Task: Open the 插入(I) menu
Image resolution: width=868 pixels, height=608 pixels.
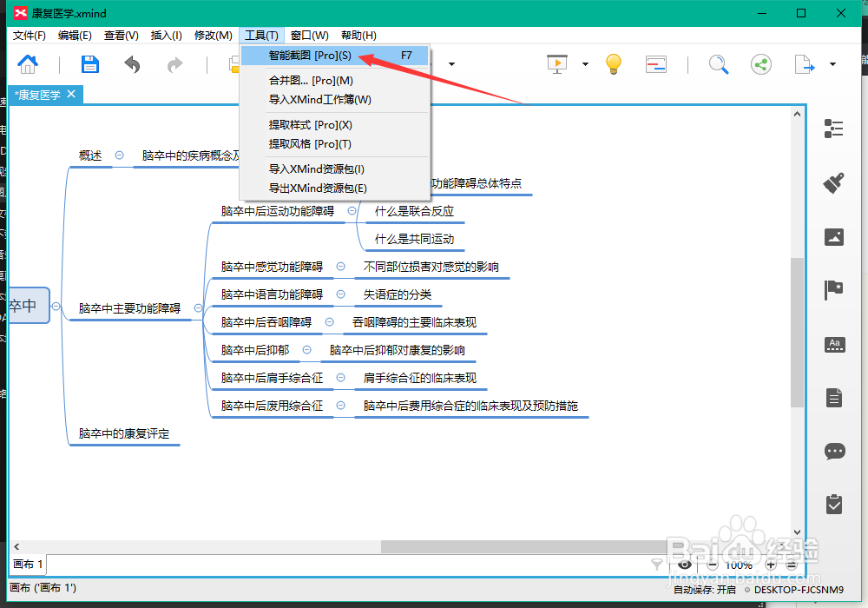Action: (x=166, y=36)
